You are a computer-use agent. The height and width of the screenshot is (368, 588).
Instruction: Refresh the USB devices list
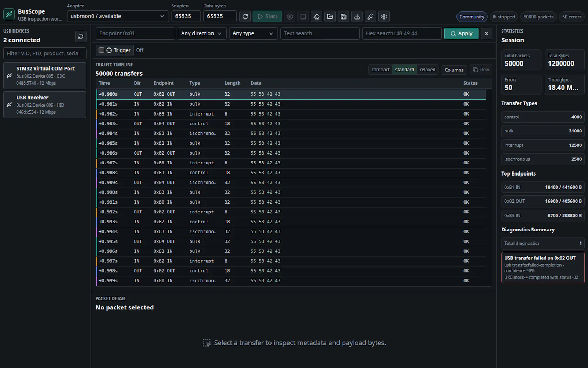coord(81,36)
